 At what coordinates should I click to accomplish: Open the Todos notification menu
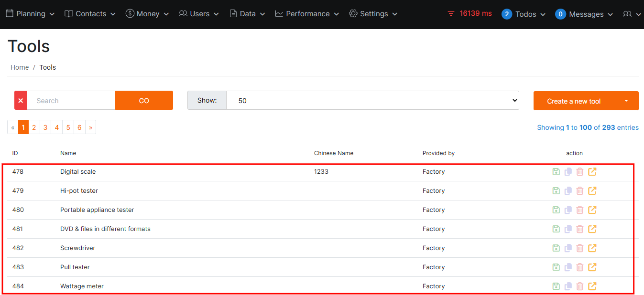click(524, 14)
